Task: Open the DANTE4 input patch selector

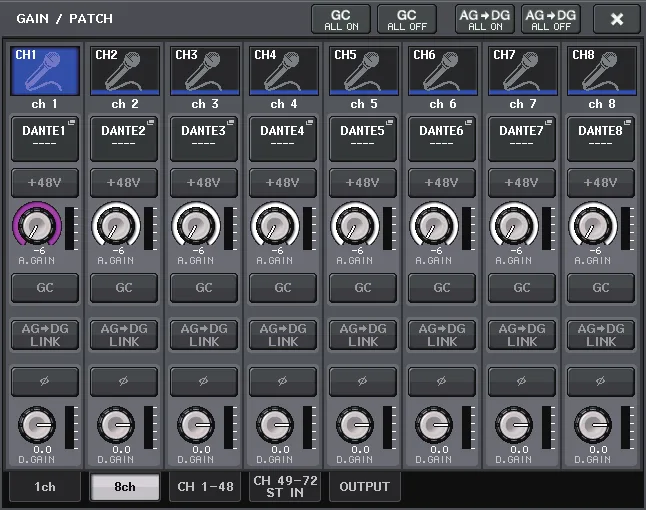Action: (x=283, y=139)
